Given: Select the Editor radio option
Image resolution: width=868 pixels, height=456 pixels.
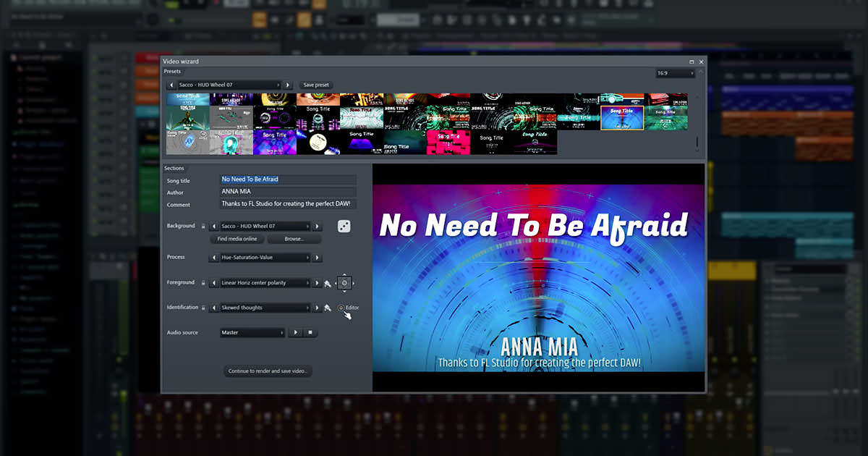Looking at the screenshot, I should 341,308.
